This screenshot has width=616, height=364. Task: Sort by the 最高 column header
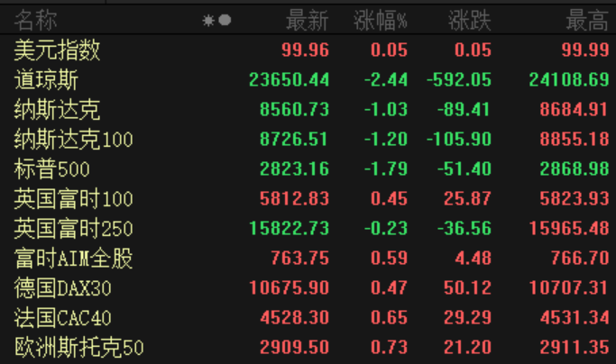coord(587,21)
